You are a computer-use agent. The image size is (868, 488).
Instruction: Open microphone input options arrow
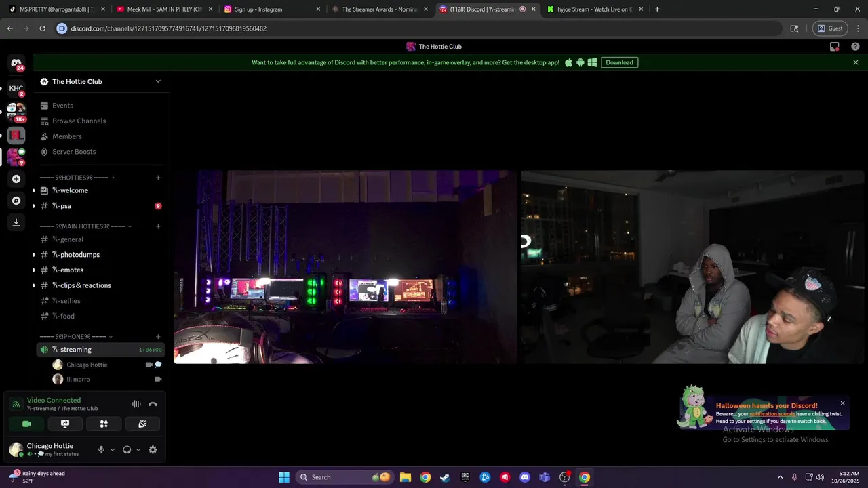click(113, 449)
